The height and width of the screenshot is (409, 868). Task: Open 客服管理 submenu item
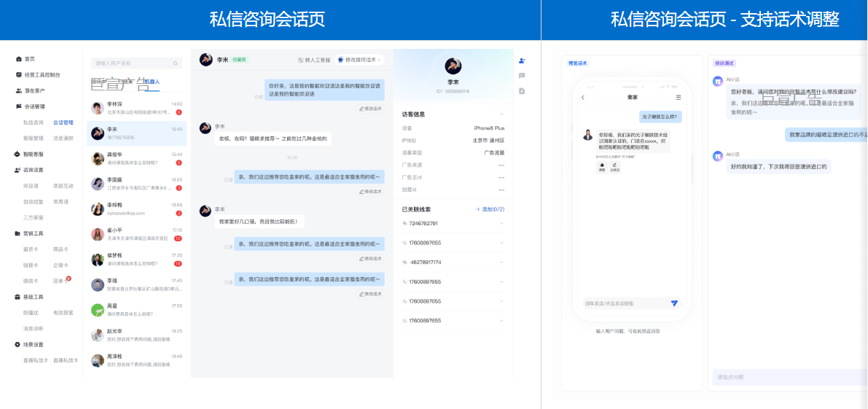[x=34, y=139]
